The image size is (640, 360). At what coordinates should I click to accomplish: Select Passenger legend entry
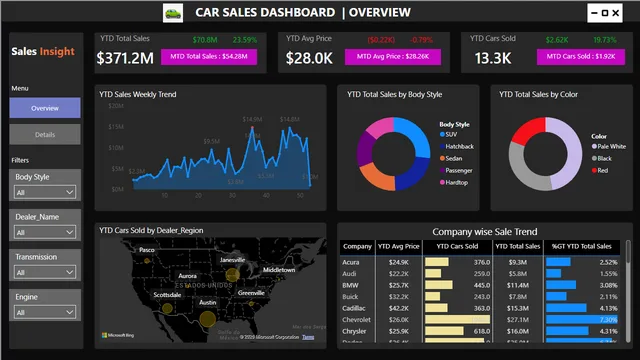[456, 170]
